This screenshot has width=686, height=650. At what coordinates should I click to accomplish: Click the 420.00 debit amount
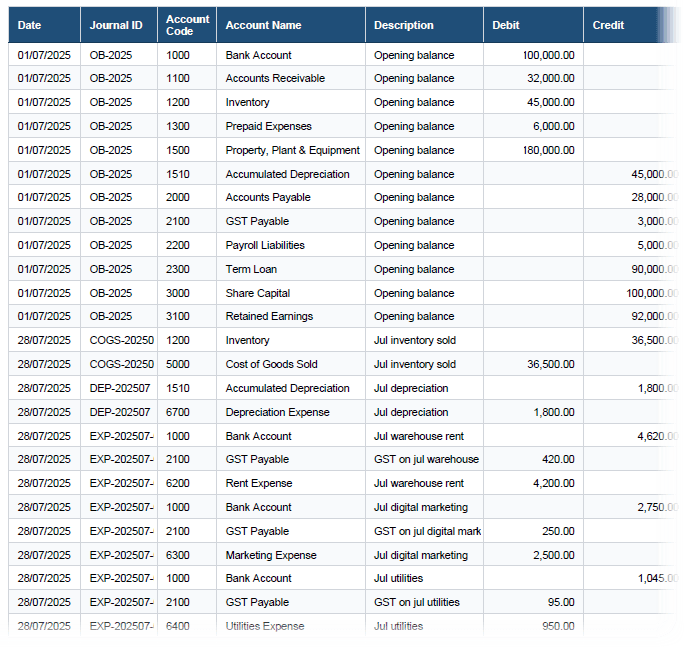click(558, 459)
